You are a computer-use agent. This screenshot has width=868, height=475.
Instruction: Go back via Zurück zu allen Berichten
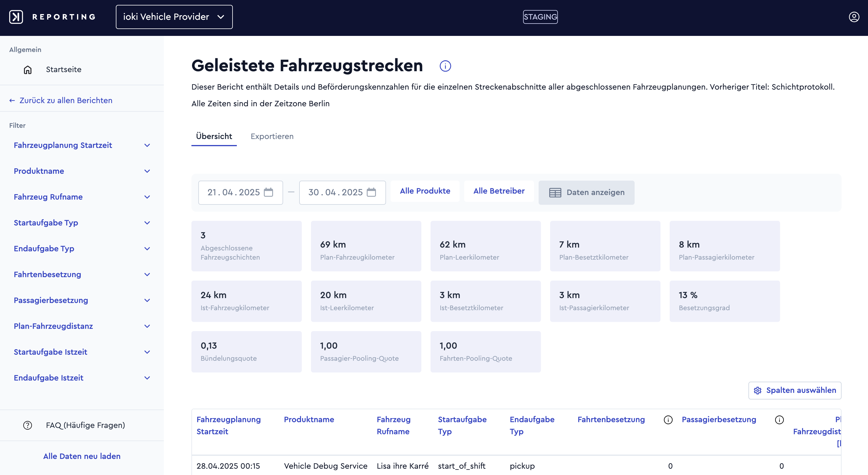61,100
